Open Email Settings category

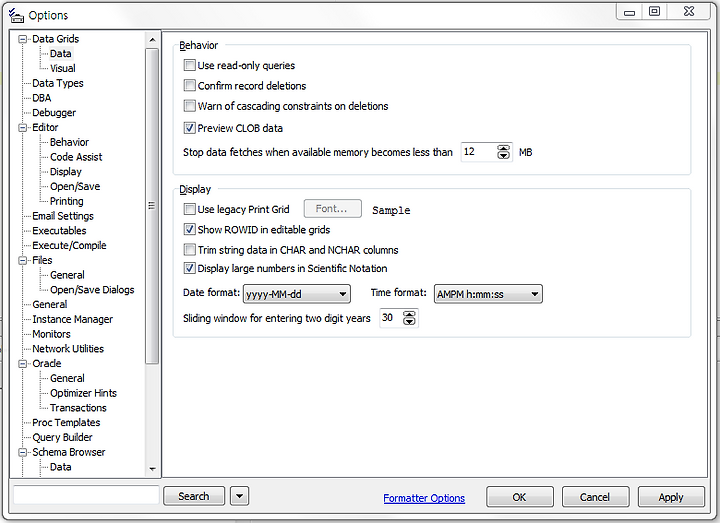[63, 216]
